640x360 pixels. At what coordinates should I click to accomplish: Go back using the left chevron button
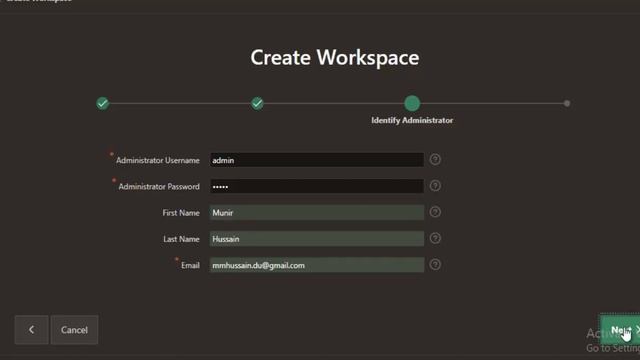[31, 329]
